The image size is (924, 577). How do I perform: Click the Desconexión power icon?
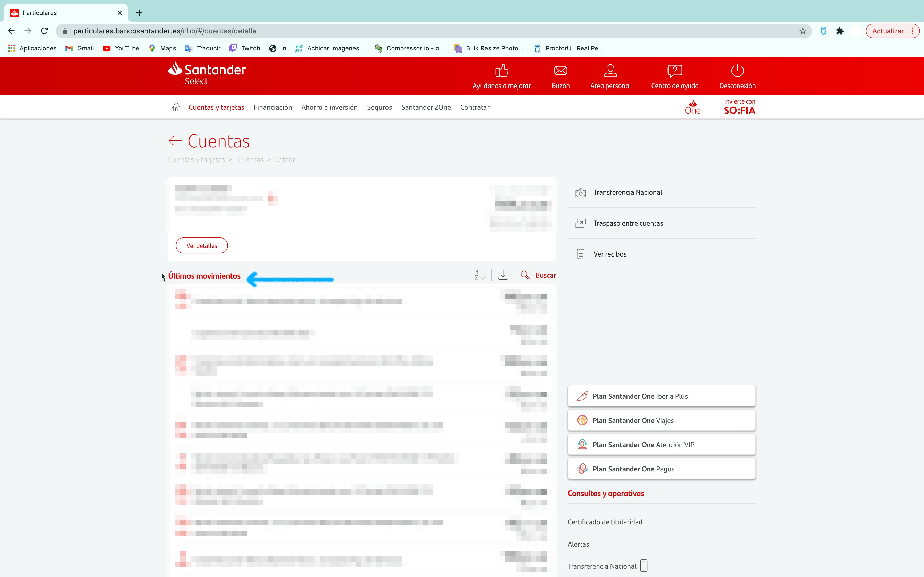coord(737,71)
